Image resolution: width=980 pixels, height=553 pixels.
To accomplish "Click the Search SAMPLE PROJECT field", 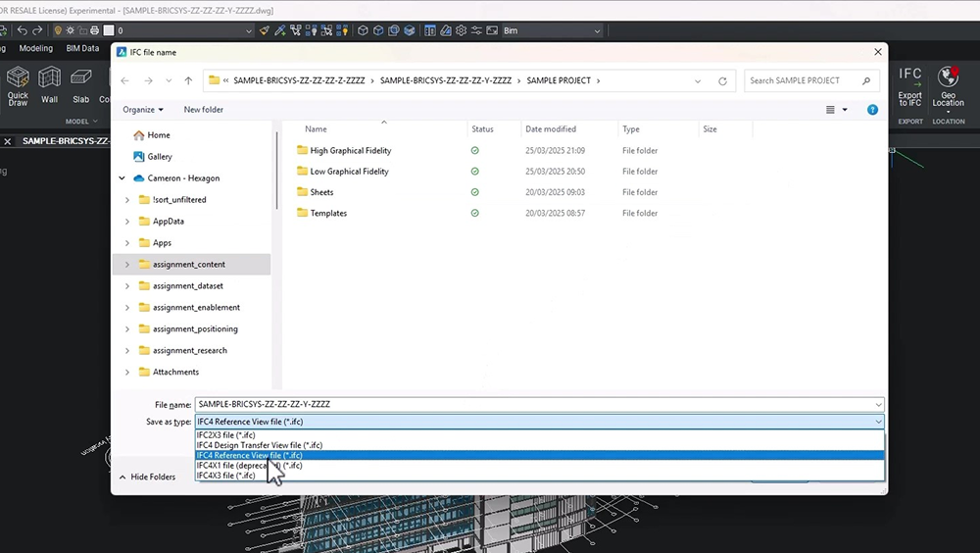I will click(811, 80).
